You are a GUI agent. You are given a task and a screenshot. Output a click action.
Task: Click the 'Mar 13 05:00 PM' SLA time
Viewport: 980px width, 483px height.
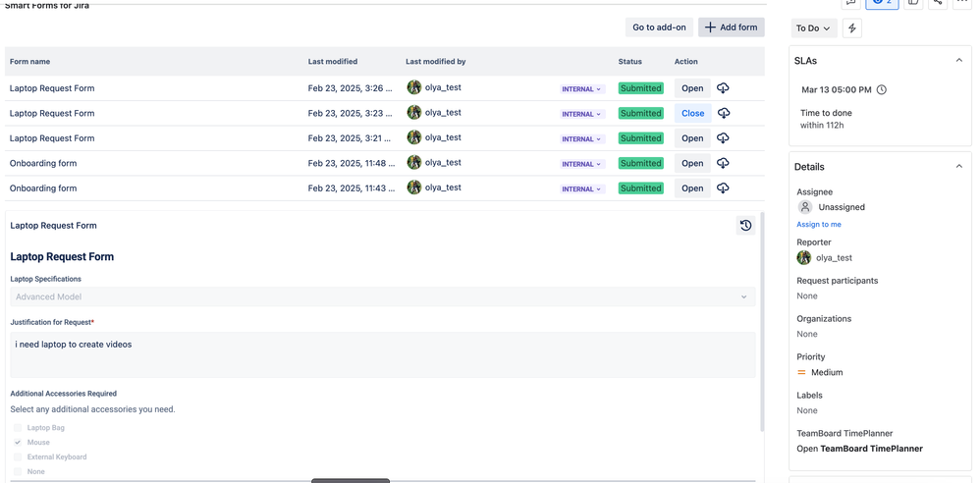pos(837,90)
